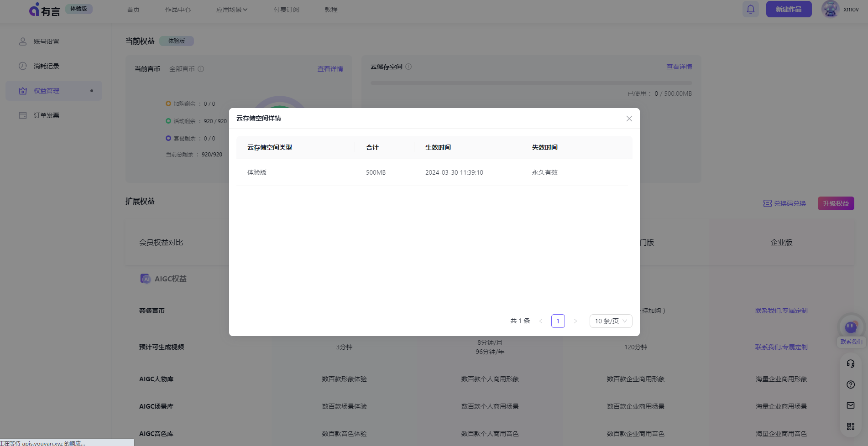Screen dimensions: 868x446
Task: Click the 兑换码兑换 ticket icon
Action: [x=768, y=203]
